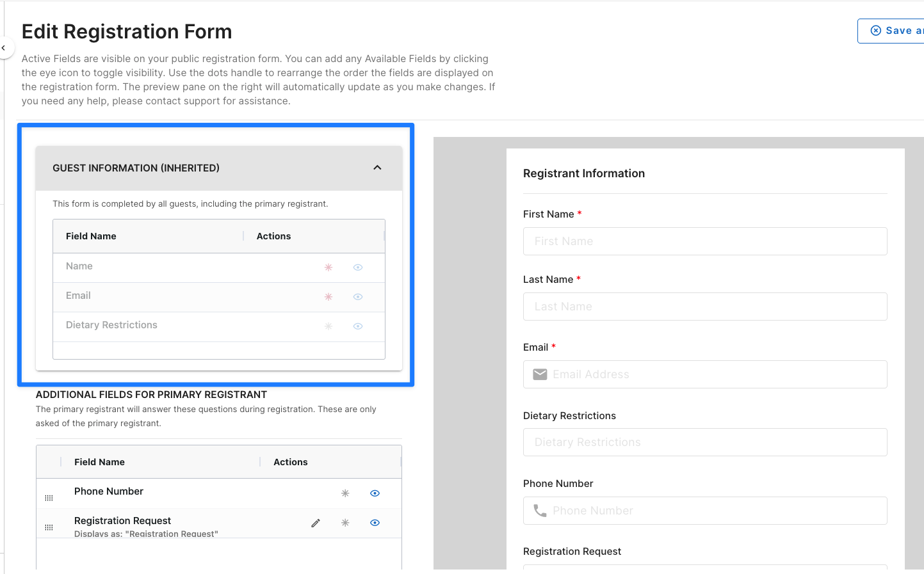Edit Registration Request with pencil icon
Image resolution: width=924 pixels, height=574 pixels.
click(316, 523)
